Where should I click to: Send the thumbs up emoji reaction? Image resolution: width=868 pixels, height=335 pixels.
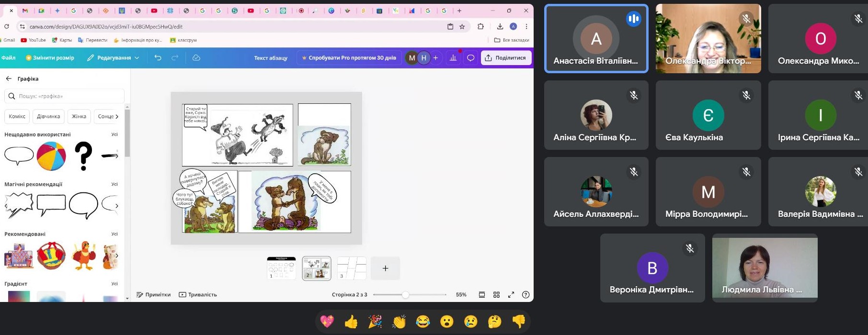[x=351, y=322]
